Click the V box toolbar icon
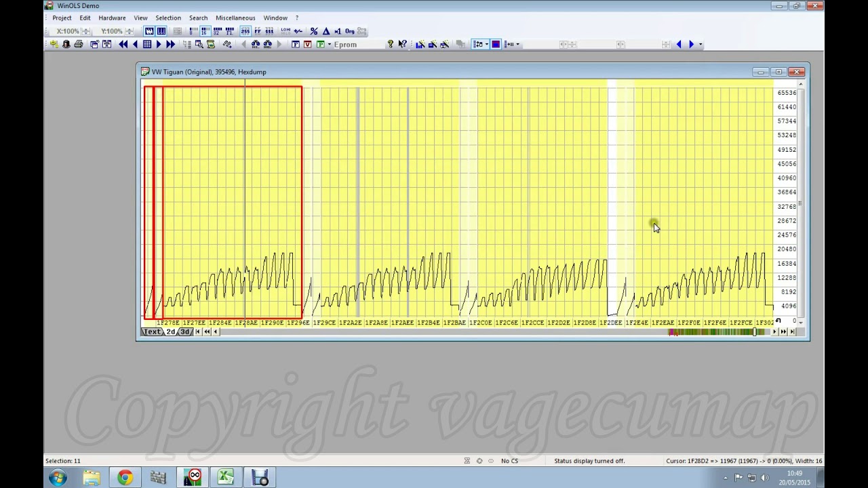This screenshot has width=868, height=488. point(307,44)
